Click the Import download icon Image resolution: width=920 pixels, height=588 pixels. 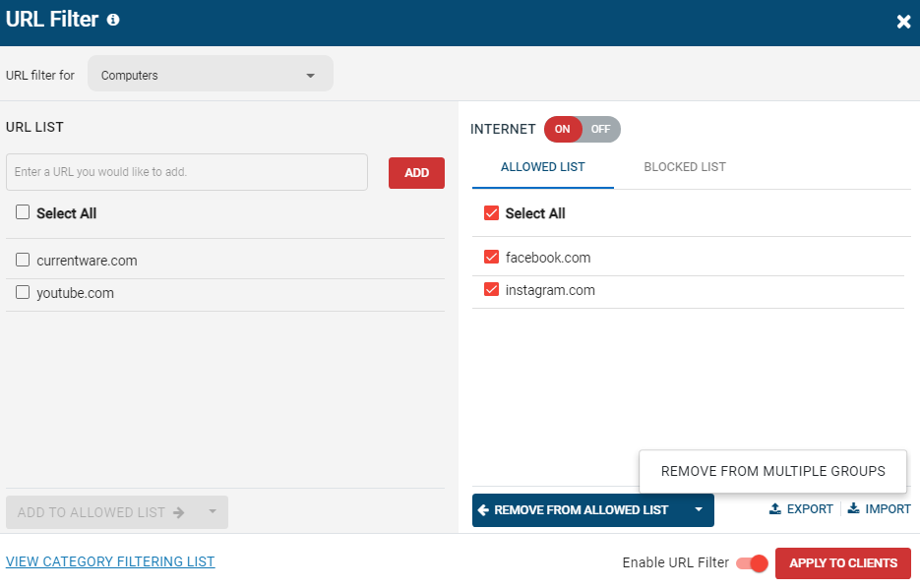(854, 508)
